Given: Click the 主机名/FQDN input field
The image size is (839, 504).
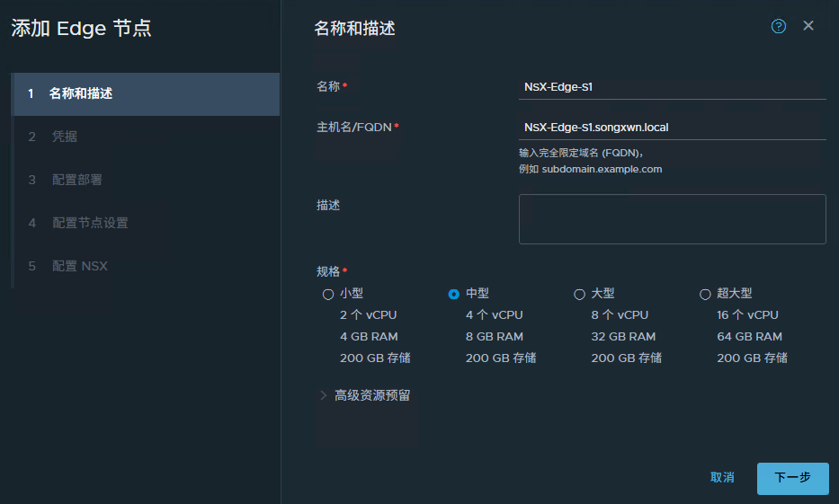Looking at the screenshot, I should coord(672,128).
